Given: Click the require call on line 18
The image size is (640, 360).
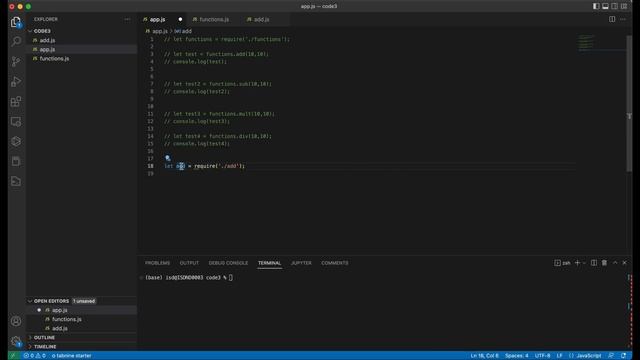Looking at the screenshot, I should (205, 166).
